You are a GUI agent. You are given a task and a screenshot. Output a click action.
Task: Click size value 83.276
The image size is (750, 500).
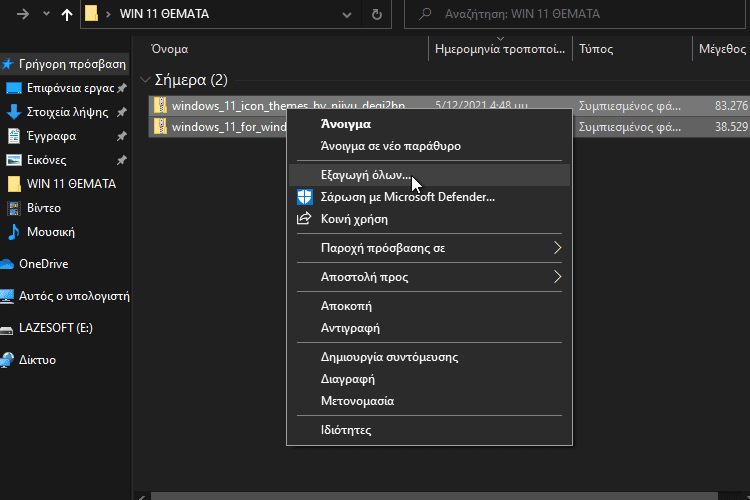coord(731,105)
